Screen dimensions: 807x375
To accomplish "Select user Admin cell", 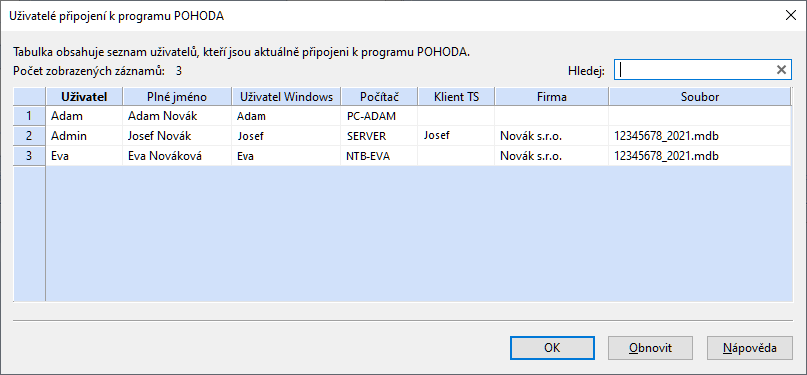I will click(x=84, y=136).
